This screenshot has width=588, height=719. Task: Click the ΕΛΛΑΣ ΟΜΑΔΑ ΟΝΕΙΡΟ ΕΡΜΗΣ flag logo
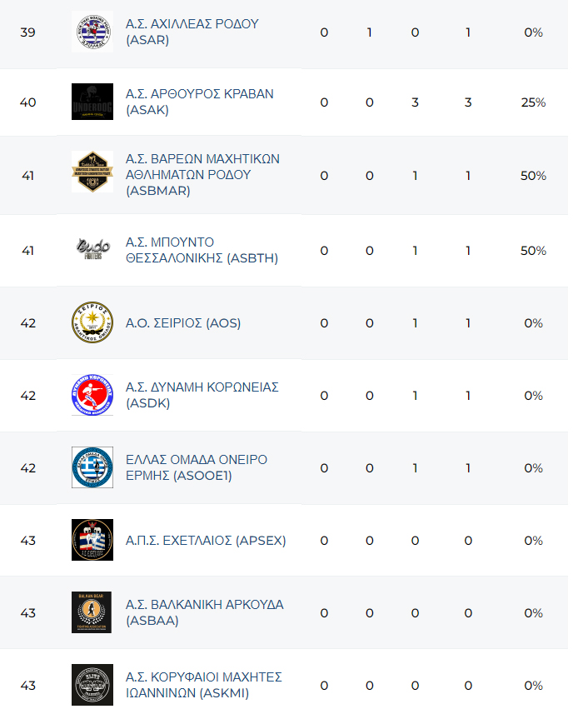click(92, 468)
